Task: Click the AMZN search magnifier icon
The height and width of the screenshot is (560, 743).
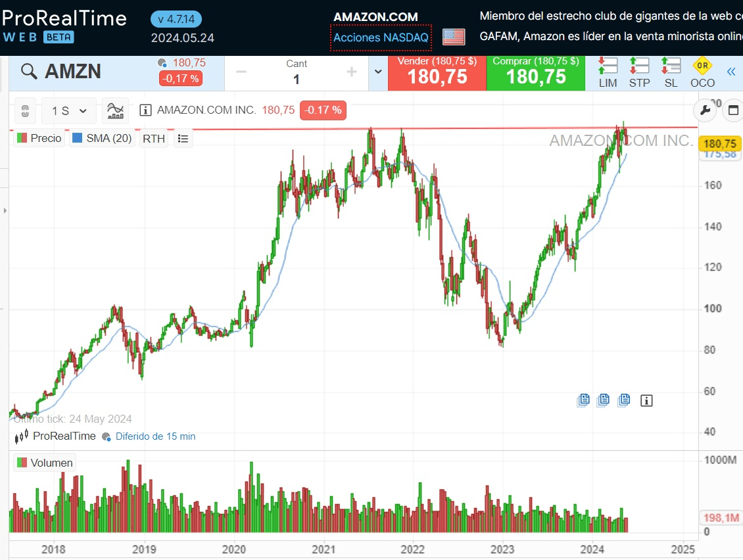Action: [29, 72]
